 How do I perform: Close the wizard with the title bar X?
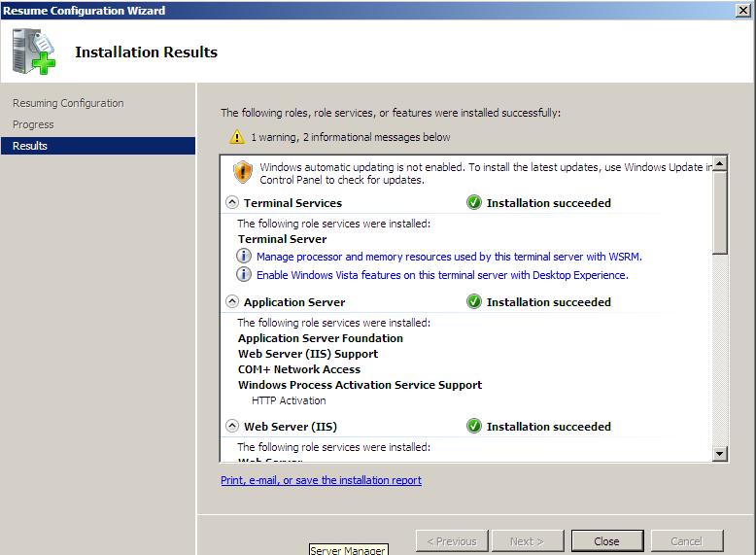(x=743, y=10)
